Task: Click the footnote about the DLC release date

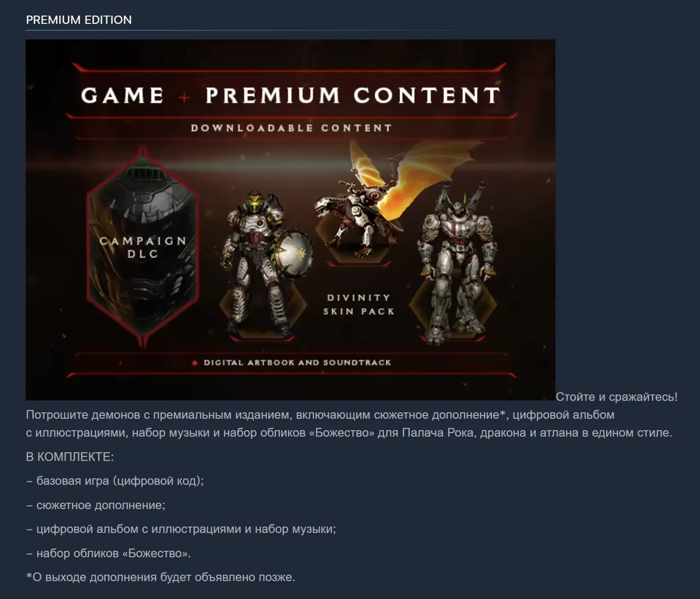Action: tap(161, 577)
